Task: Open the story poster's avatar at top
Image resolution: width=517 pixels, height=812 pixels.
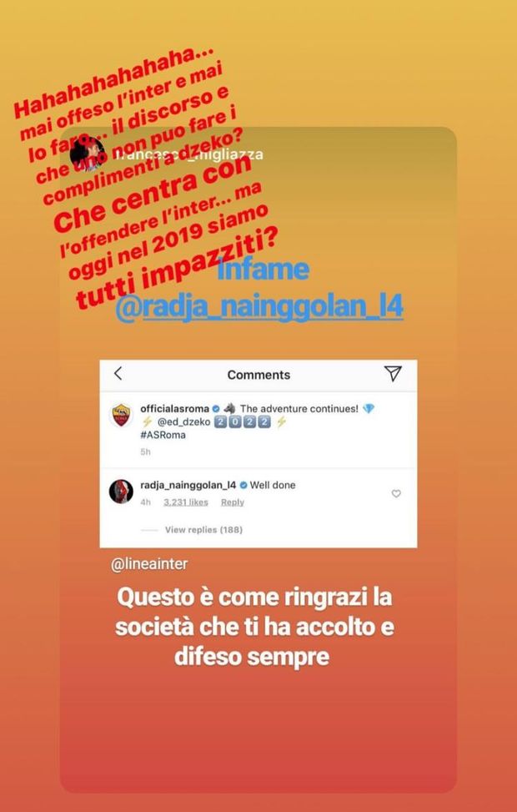Action: pyautogui.click(x=87, y=154)
